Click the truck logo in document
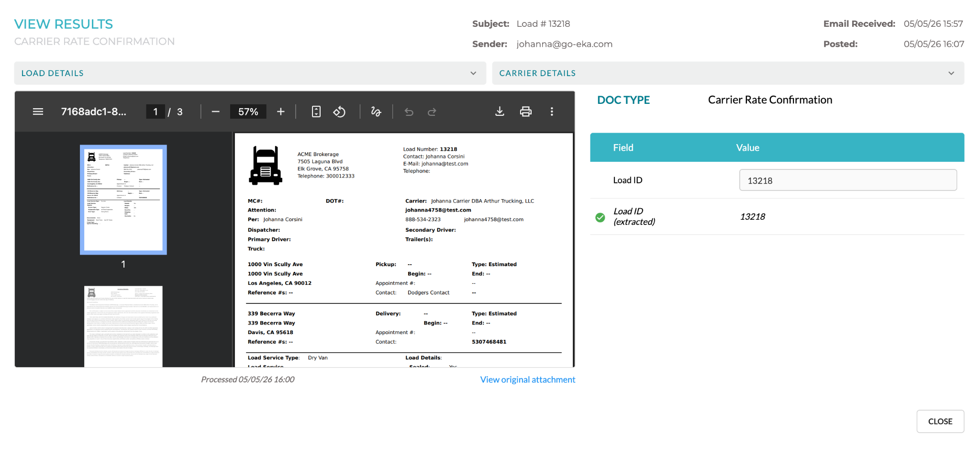 266,165
